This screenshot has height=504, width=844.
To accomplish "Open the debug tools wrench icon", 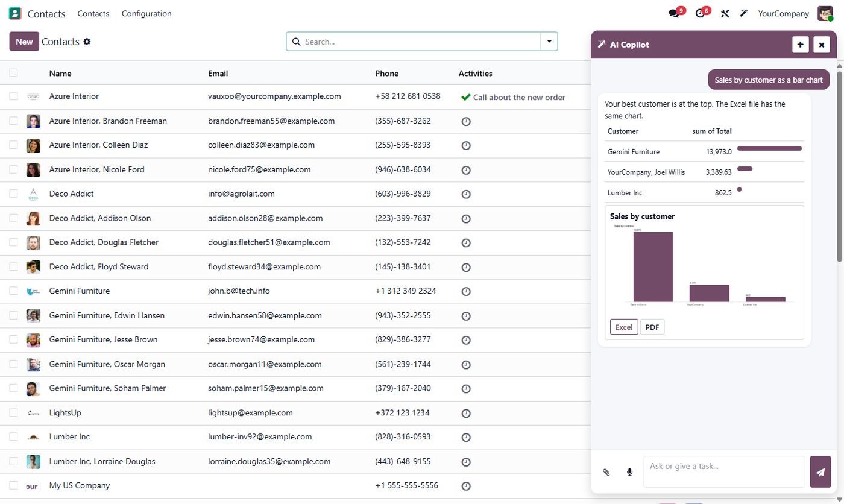I will coord(725,13).
